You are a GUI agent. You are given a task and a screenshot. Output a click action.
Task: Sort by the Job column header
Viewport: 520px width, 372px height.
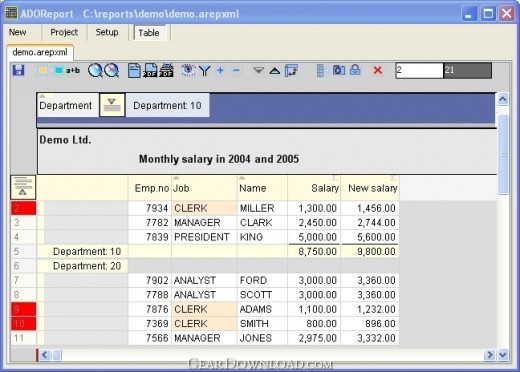[x=204, y=188]
